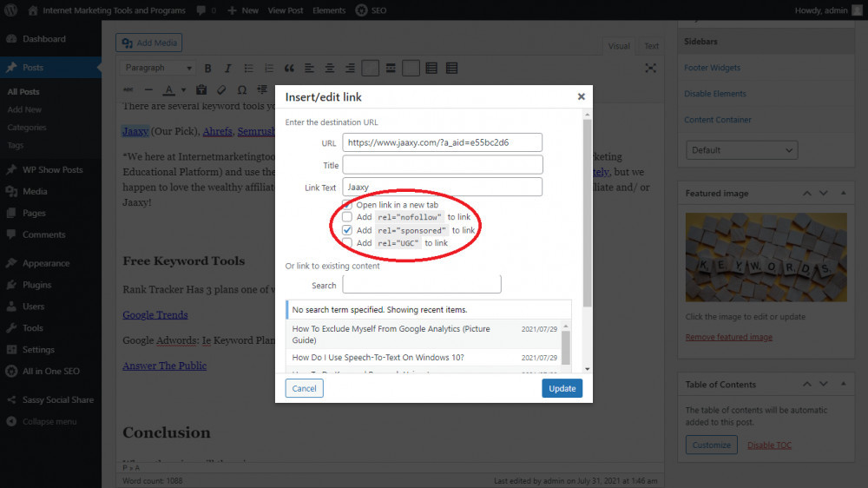Open the Footer Widgets link

pos(712,68)
